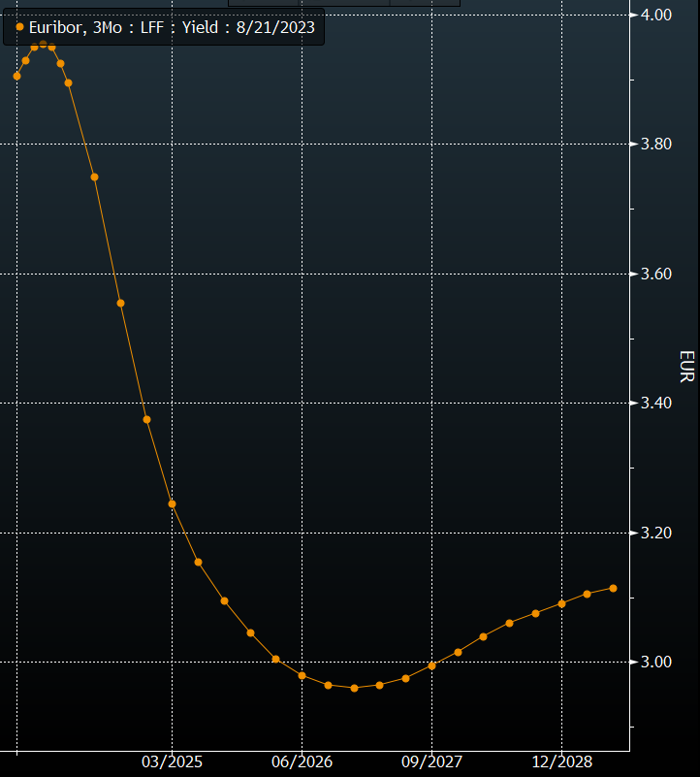Click the 12/2028 x-axis date label
This screenshot has height=777, width=700.
pos(561,762)
